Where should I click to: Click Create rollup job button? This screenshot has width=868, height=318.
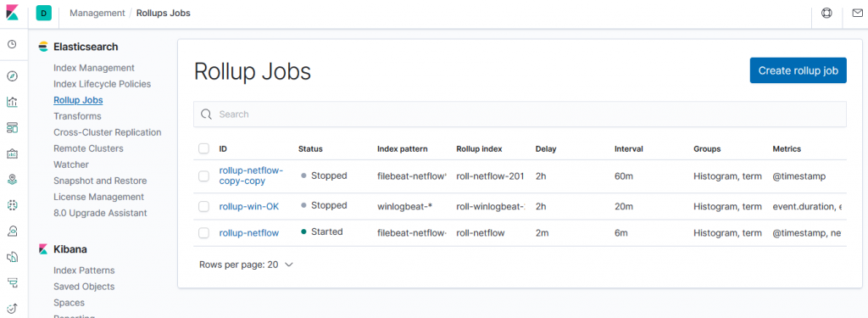[x=798, y=70]
